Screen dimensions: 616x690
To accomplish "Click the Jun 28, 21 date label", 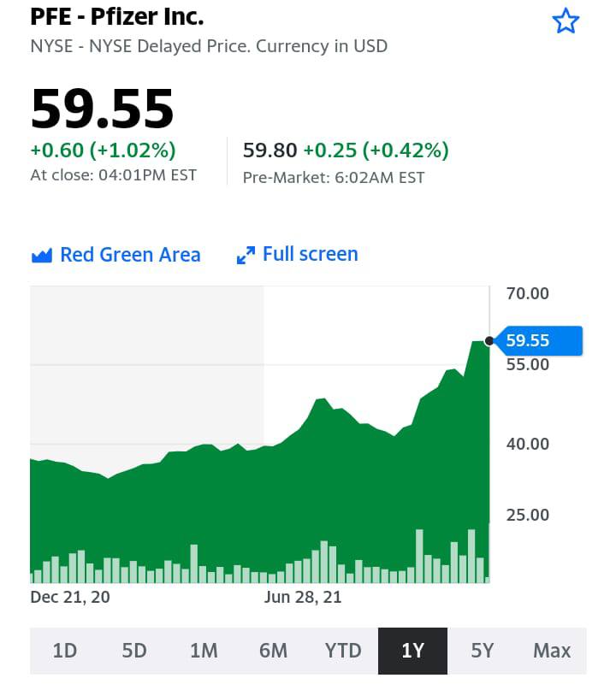I will tap(303, 597).
